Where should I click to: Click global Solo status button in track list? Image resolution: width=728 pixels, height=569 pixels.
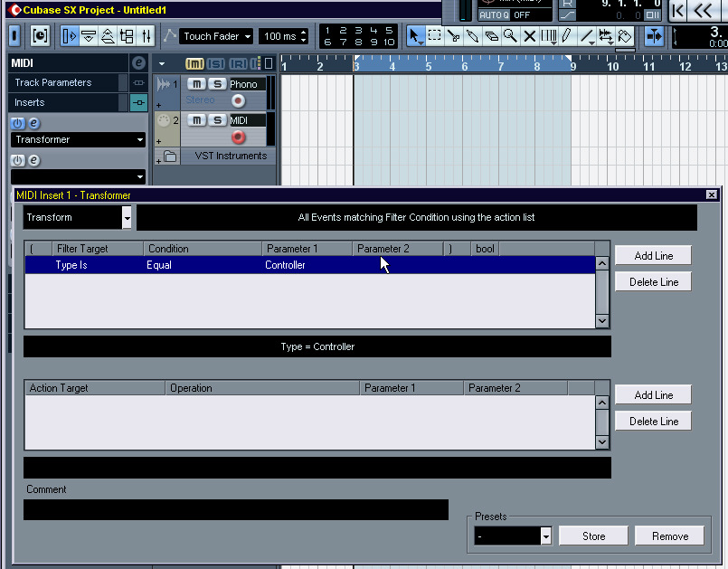click(x=216, y=63)
